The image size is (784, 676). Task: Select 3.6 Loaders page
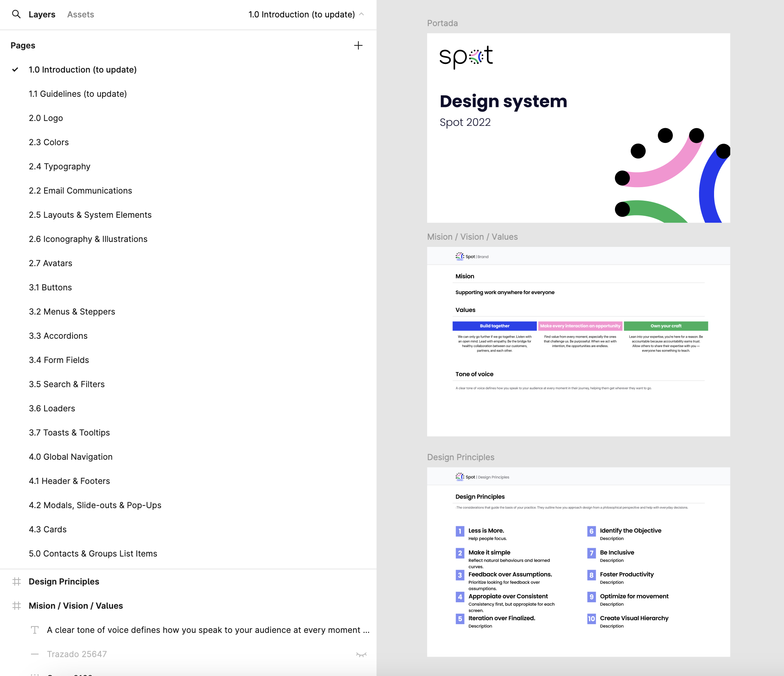pyautogui.click(x=52, y=409)
